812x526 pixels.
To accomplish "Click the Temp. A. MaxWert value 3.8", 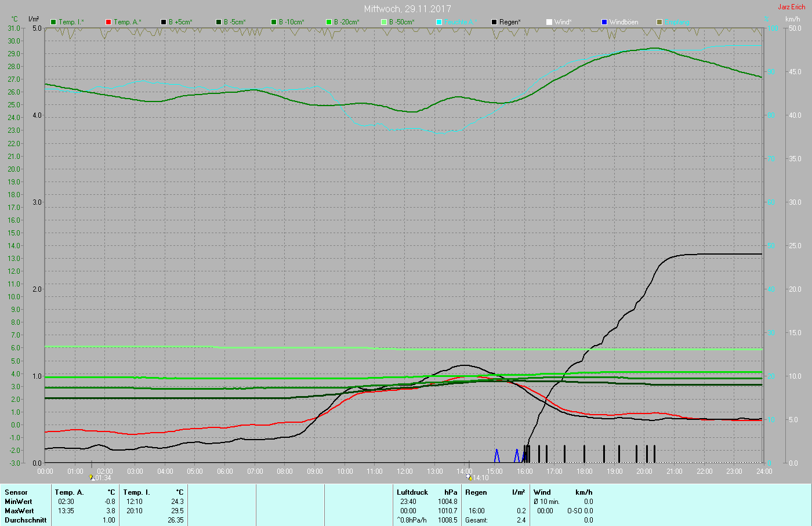I will coord(110,511).
